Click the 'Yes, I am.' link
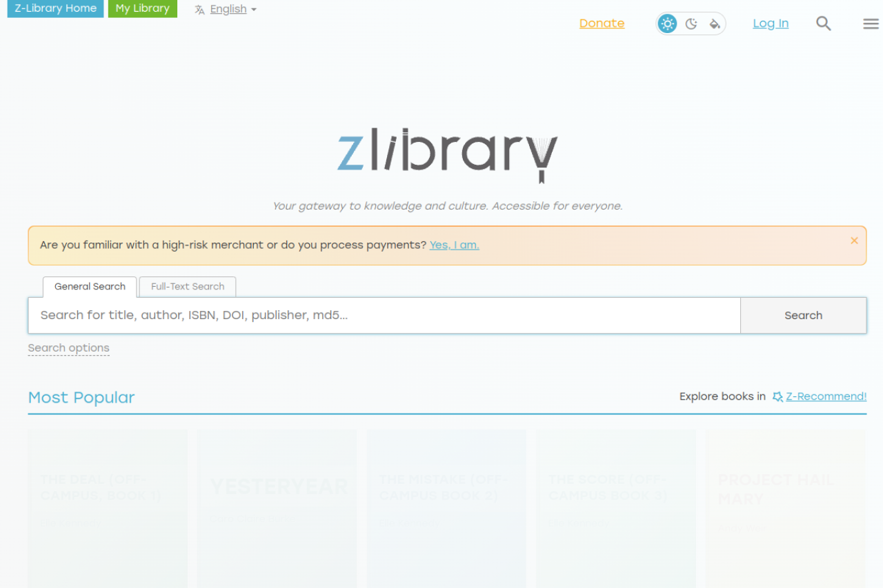 (x=455, y=245)
